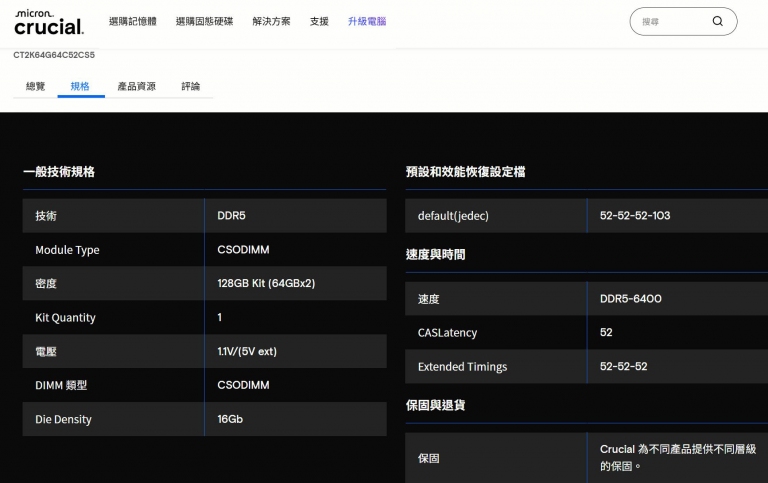The image size is (768, 483).
Task: Switch to the 評論 tab
Action: pyautogui.click(x=191, y=87)
